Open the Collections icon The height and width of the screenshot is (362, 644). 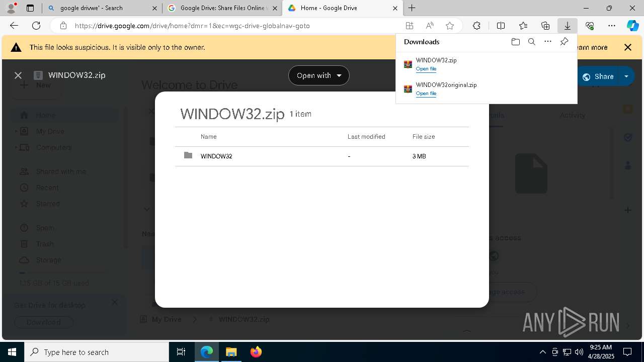(545, 26)
